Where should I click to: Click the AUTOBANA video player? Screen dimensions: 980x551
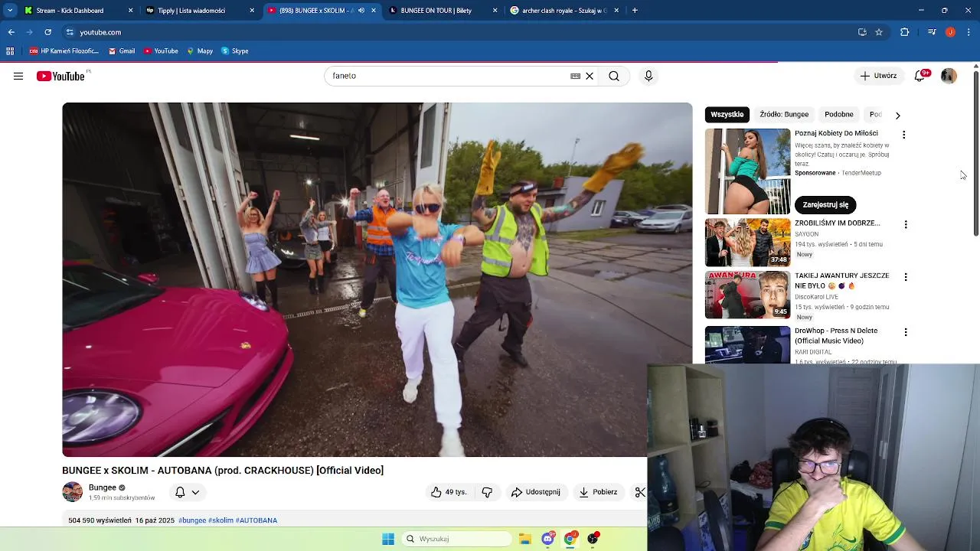(x=377, y=279)
